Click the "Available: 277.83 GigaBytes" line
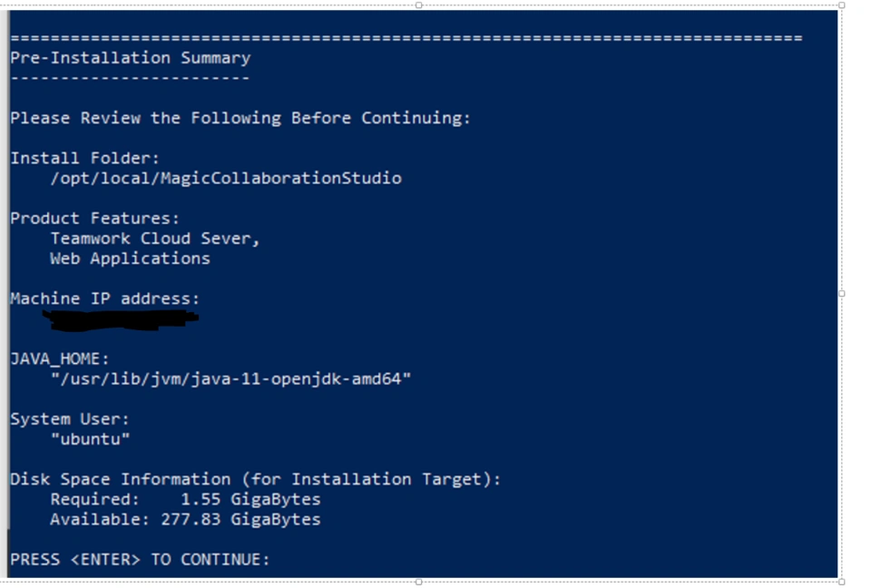The image size is (871, 588). click(185, 519)
